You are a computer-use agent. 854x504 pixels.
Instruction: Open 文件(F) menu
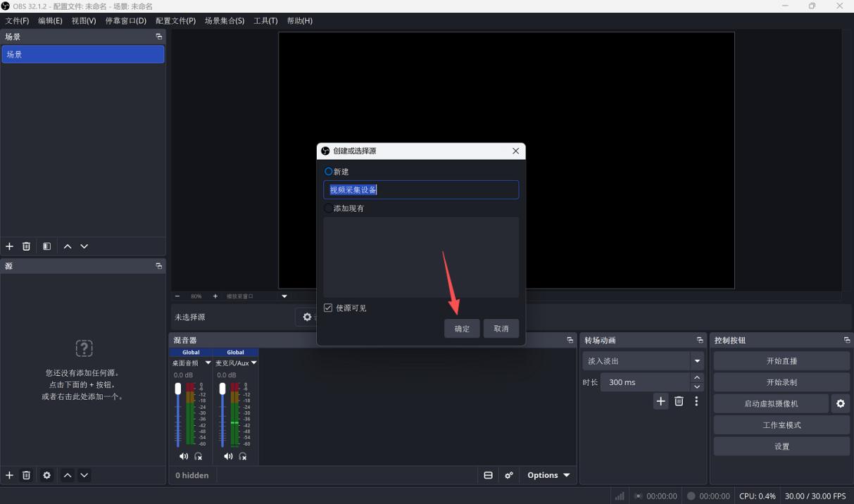(x=17, y=21)
